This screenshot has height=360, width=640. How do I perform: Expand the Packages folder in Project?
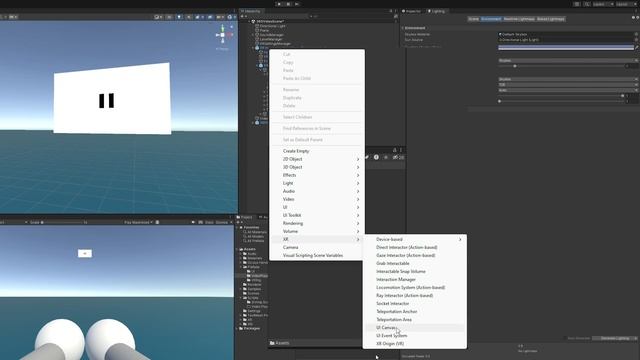coord(237,329)
